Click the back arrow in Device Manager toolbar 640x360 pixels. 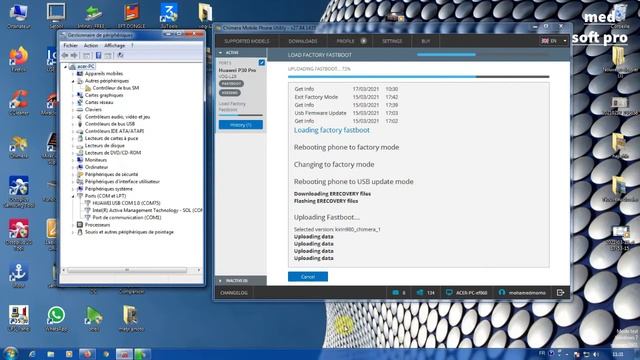[65, 55]
